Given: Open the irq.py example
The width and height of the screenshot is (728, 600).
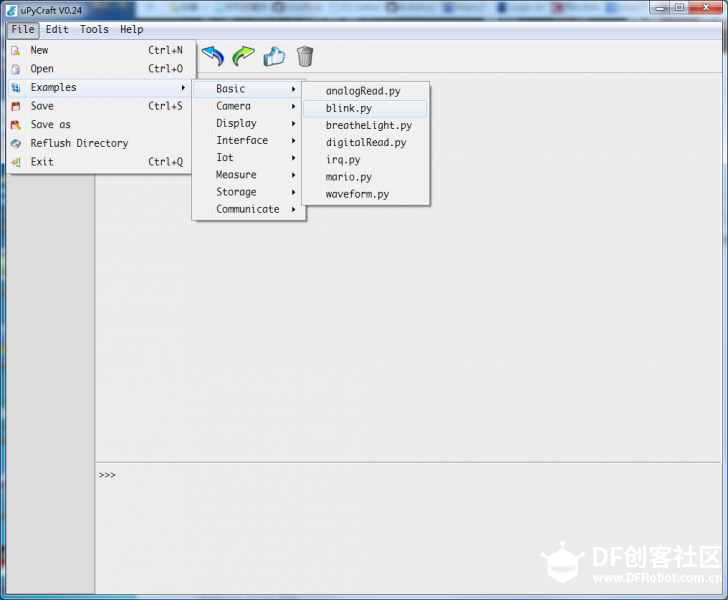Looking at the screenshot, I should click(x=365, y=160).
